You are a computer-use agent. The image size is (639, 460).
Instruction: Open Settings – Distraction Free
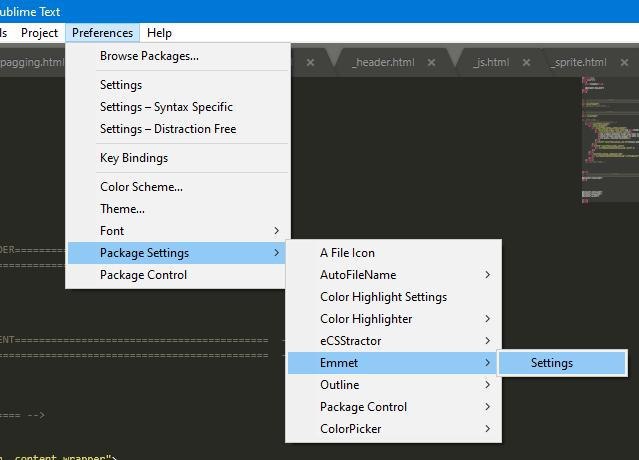(178, 129)
